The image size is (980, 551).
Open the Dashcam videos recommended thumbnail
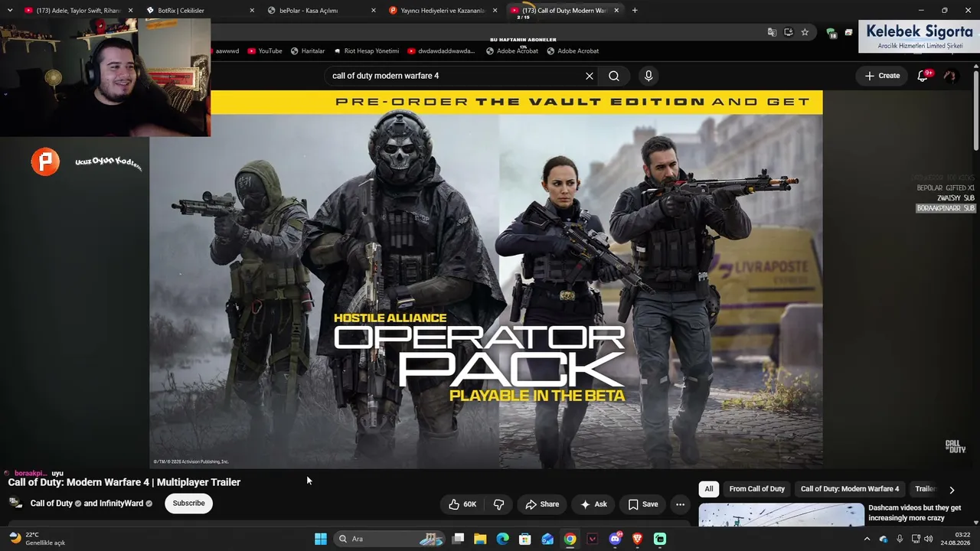781,515
